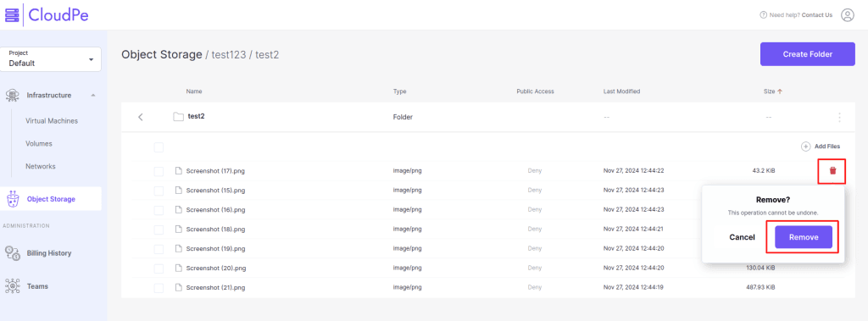Click Deny for Screenshot (15).png
Screen dimensions: 868x321
click(x=535, y=190)
